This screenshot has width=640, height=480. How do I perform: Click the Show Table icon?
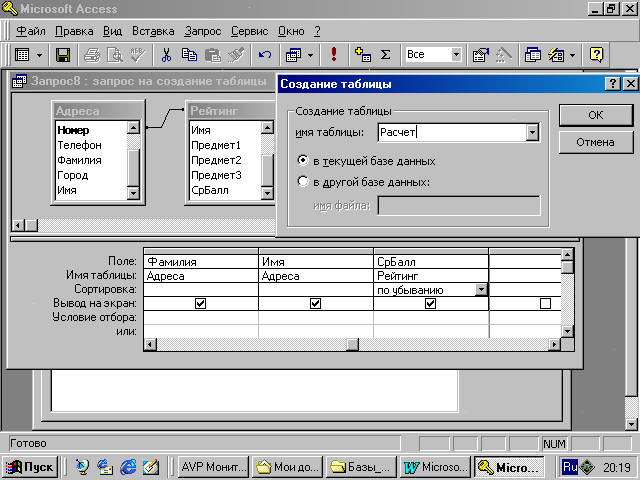tap(362, 55)
